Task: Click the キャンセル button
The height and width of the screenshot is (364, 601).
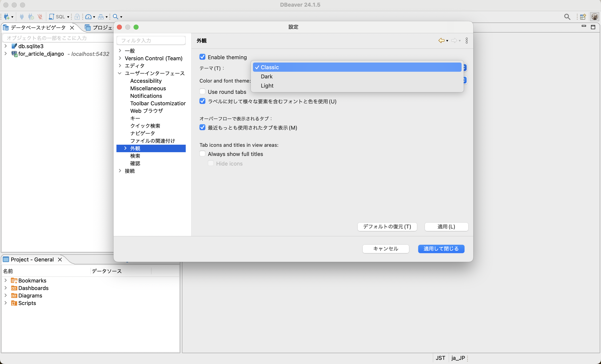Action: point(385,249)
